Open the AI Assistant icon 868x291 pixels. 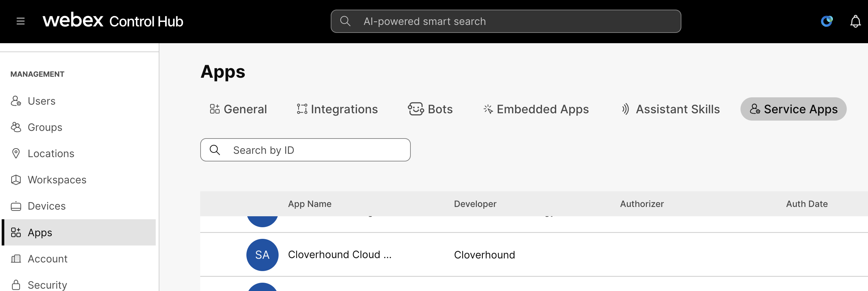pyautogui.click(x=826, y=21)
